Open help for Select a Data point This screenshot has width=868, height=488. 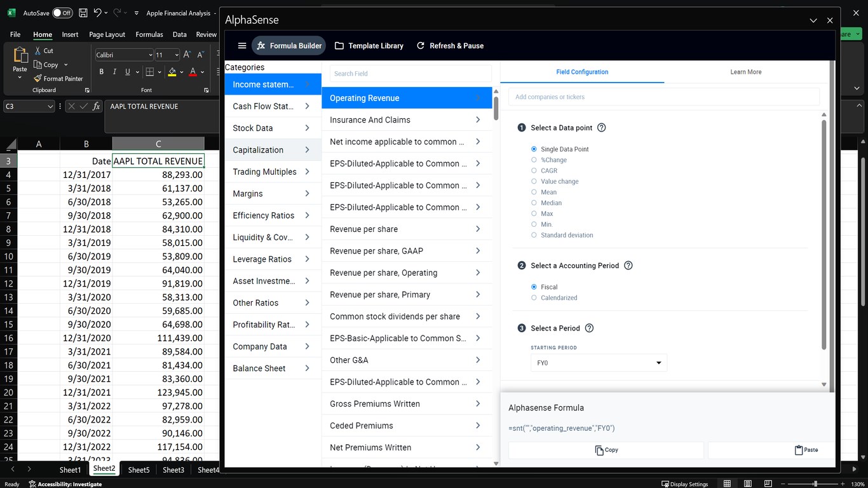tap(602, 128)
